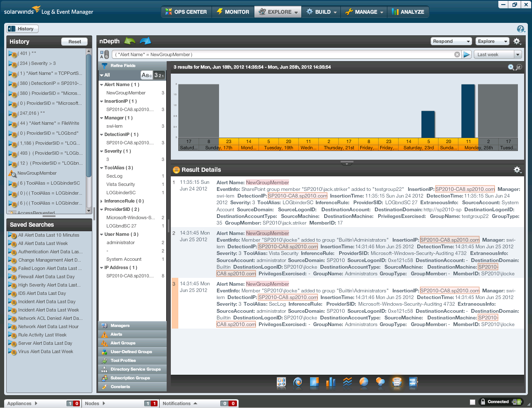Select the Vista Security ToolAlias value
Viewport: 532px width, 408px height.
point(121,184)
